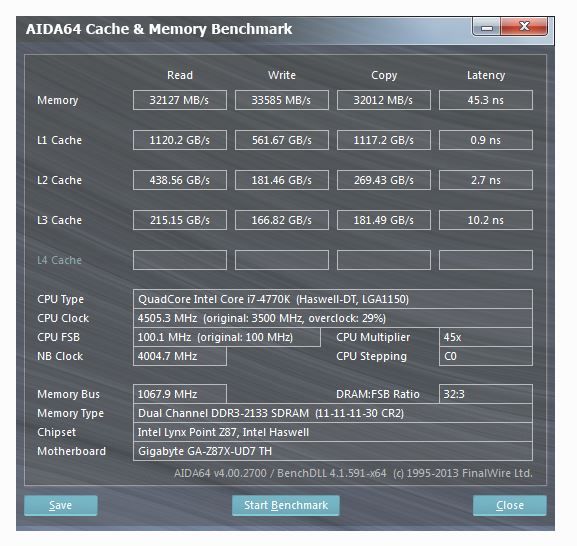
Task: Click the CPU FSB 100.1 MHz field
Action: coord(227,337)
